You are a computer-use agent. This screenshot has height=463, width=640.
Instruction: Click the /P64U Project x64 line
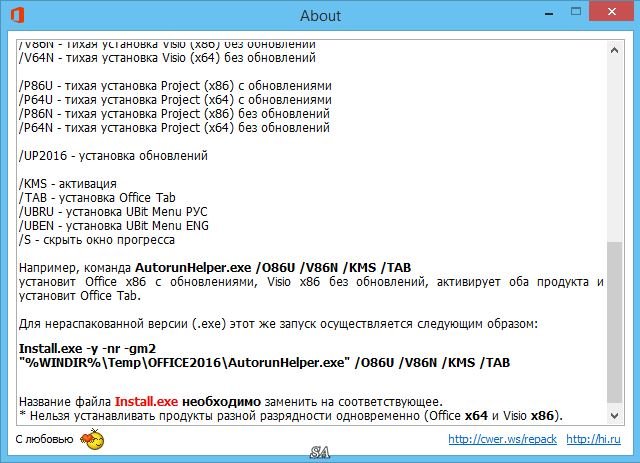(x=175, y=100)
